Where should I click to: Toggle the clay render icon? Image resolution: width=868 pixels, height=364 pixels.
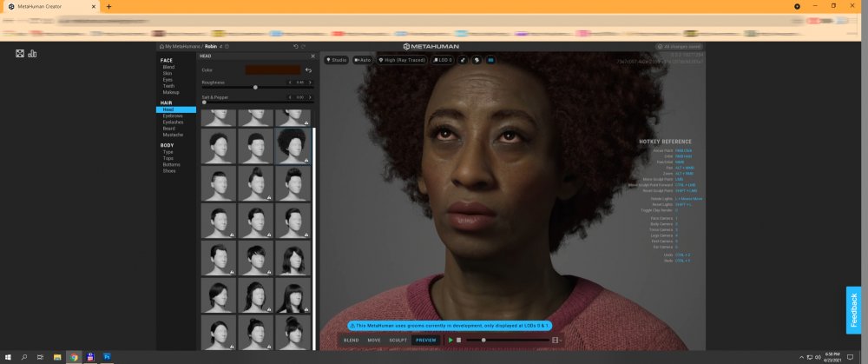tap(476, 60)
